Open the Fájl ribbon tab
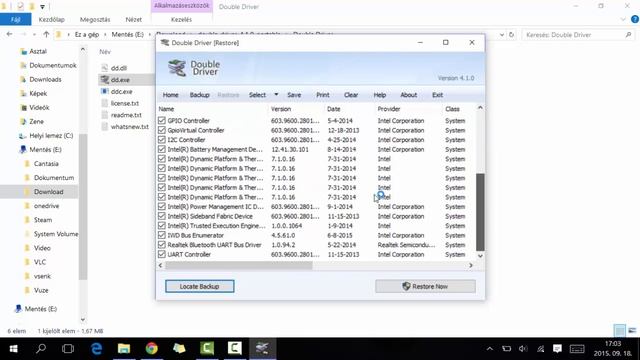 point(16,19)
